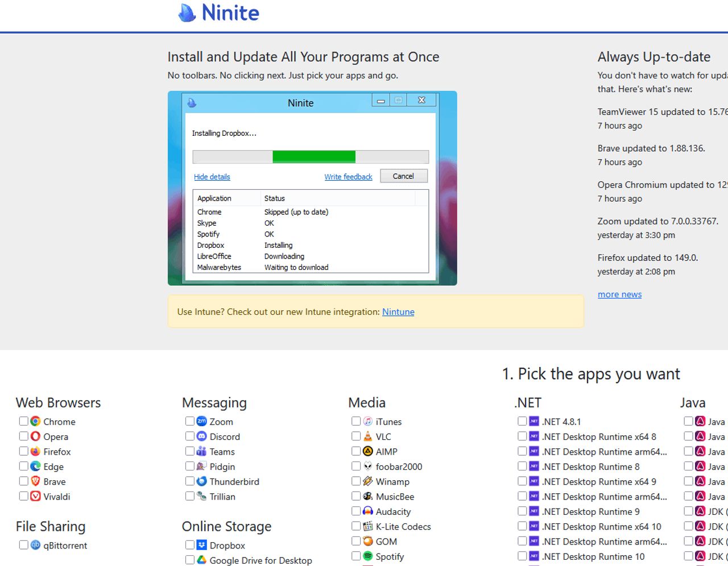
Task: Click the Trillian app icon
Action: [201, 496]
